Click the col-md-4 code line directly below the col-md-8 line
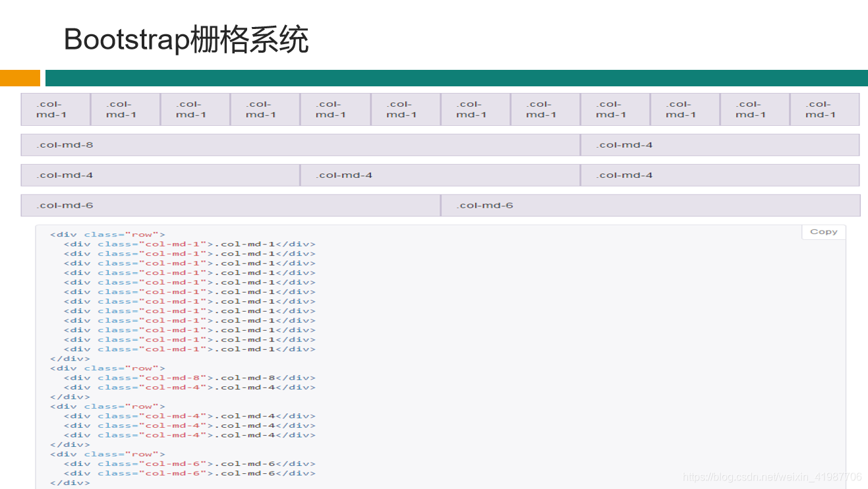This screenshot has height=489, width=868. pyautogui.click(x=190, y=388)
